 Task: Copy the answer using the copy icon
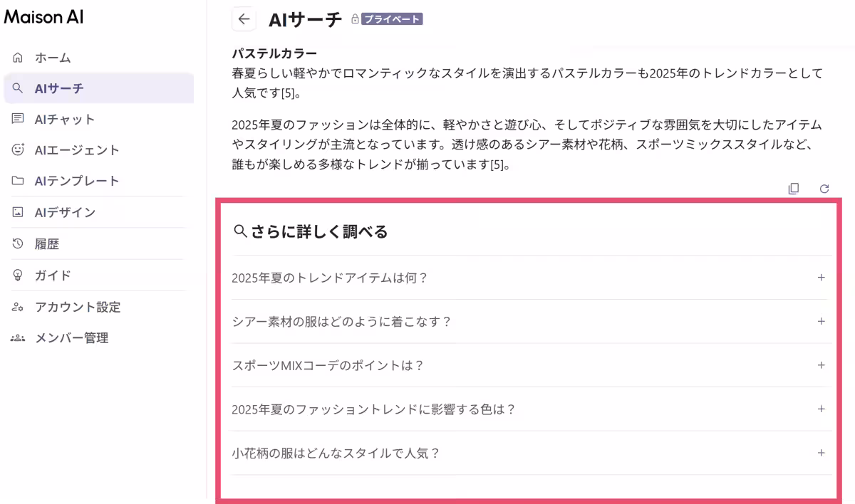pos(793,189)
